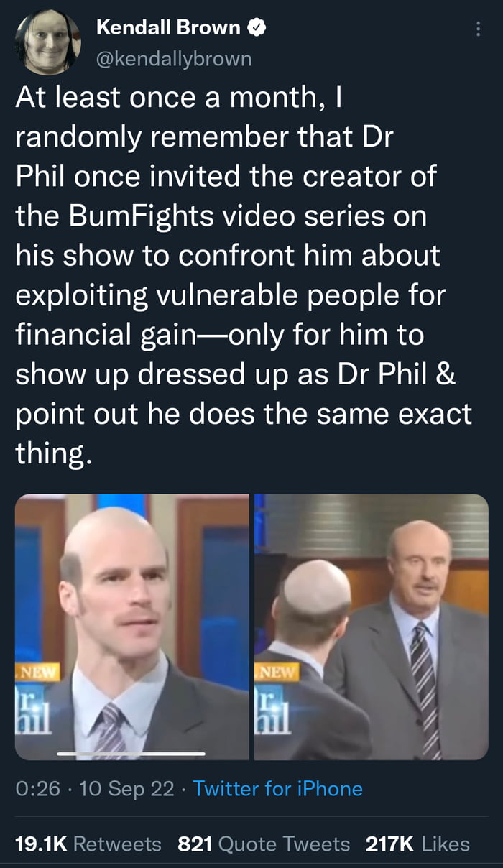Open the Kendall Brown display name
Image resolution: width=503 pixels, height=868 pixels.
coord(168,28)
